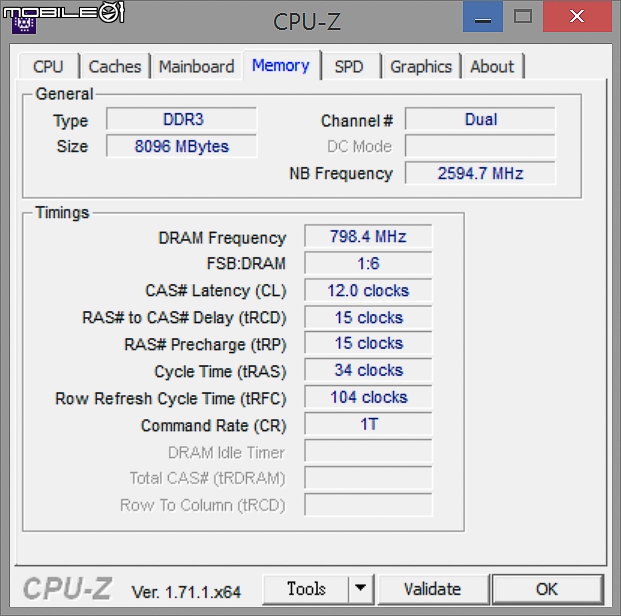Click the DRAM Frequency value 798.4 MHz
This screenshot has height=616, width=621.
coord(368,236)
